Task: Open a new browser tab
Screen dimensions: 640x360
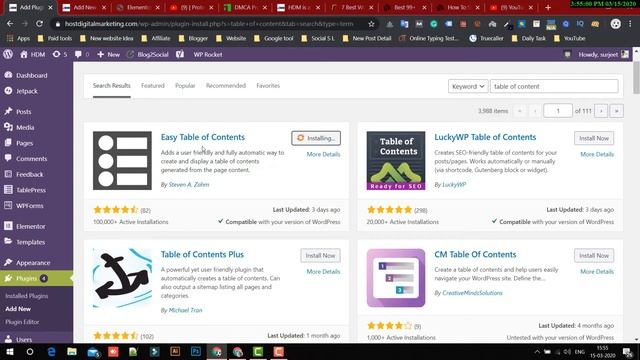Action: click(548, 7)
